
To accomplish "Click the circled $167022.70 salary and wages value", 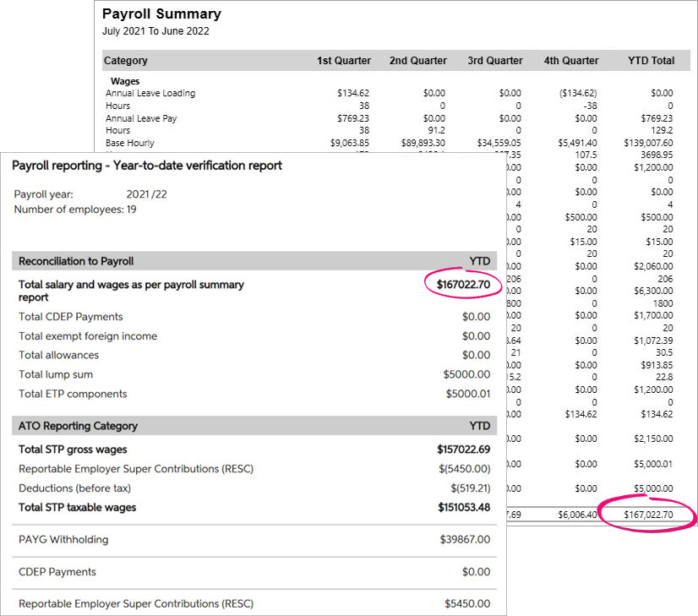I will tap(463, 286).
